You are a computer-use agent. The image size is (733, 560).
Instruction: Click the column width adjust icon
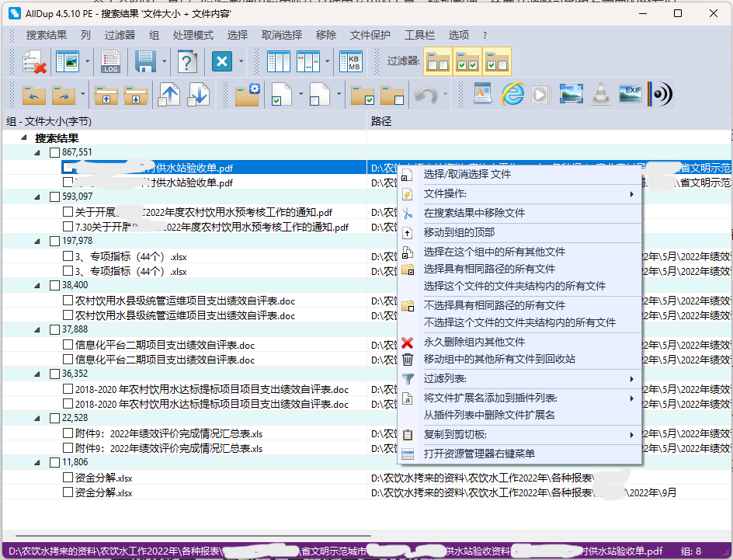click(308, 61)
